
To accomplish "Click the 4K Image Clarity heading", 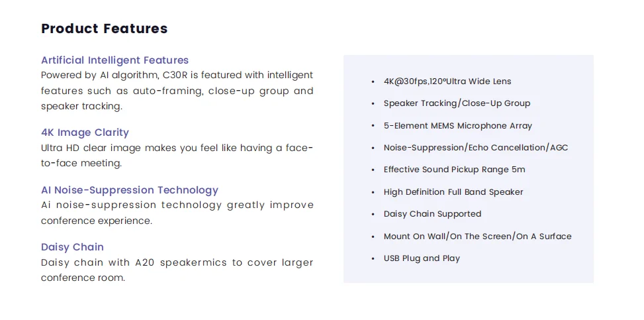I will click(x=85, y=133).
